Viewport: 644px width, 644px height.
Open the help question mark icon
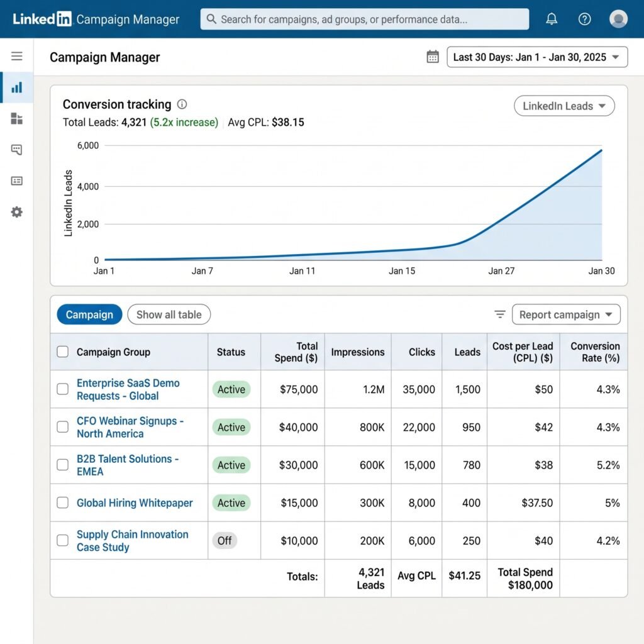point(584,19)
